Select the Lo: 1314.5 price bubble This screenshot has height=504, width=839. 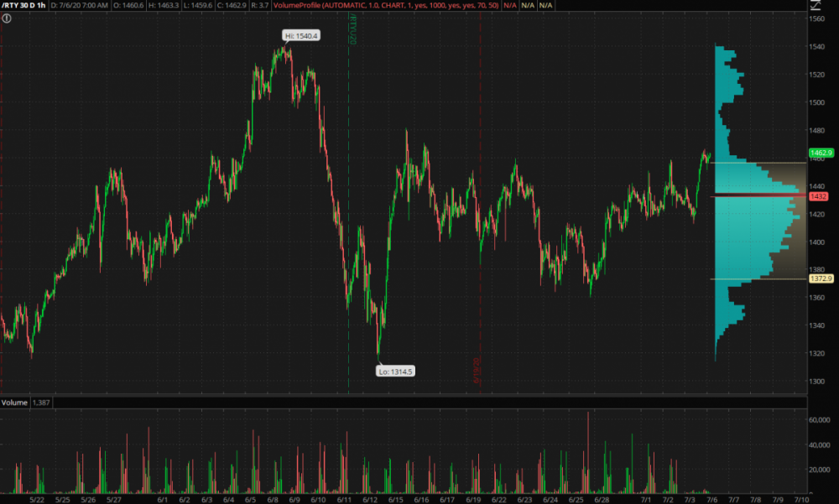396,370
